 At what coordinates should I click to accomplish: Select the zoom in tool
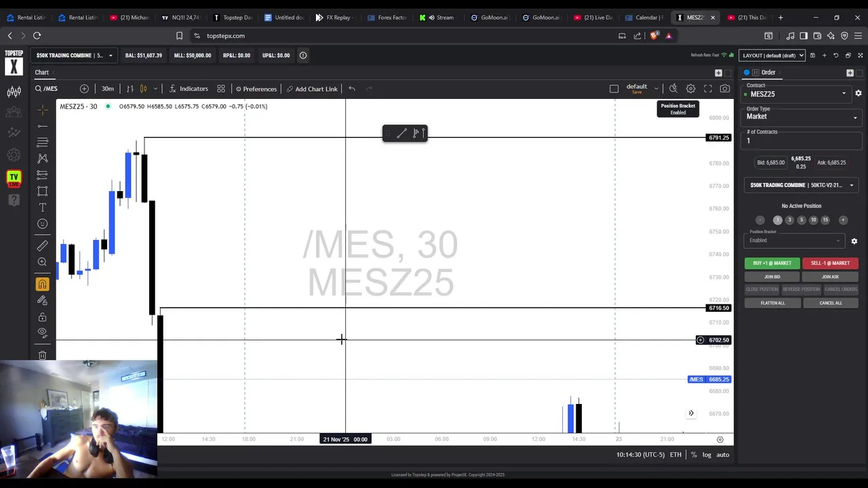42,262
